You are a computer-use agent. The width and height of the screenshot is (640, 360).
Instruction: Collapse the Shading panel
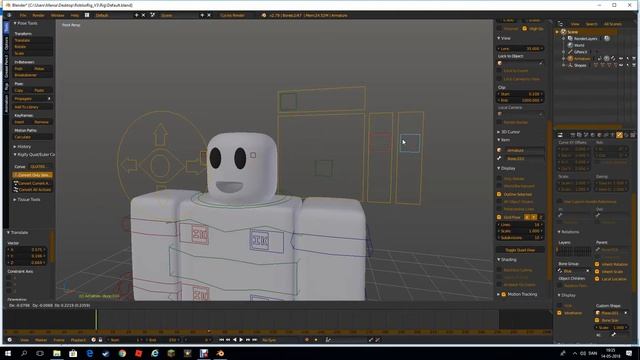(499, 259)
